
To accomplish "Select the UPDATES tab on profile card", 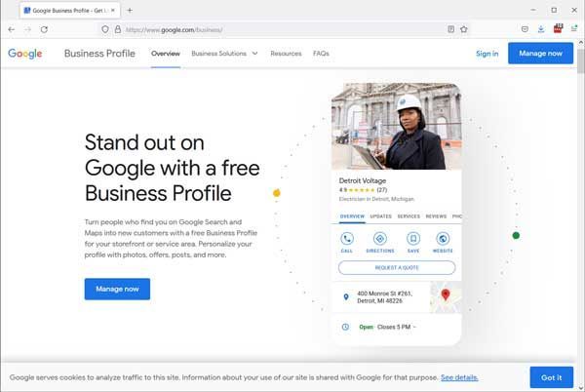I will pyautogui.click(x=381, y=216).
